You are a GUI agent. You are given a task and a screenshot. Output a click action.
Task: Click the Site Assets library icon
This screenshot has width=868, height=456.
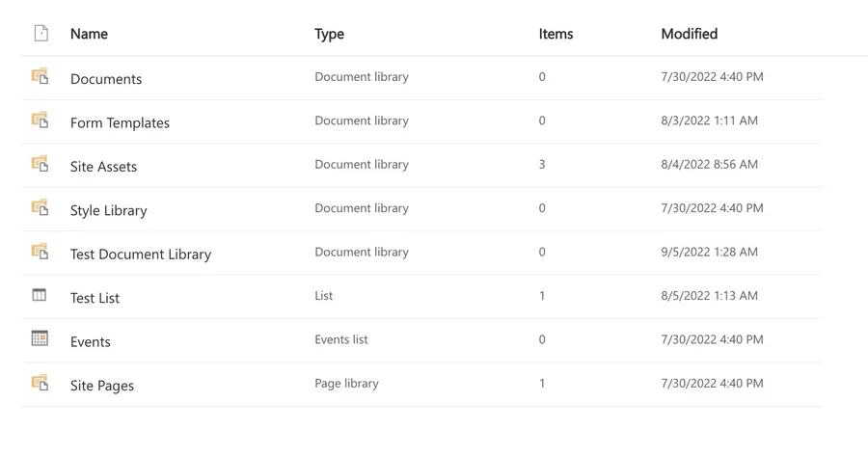[40, 164]
